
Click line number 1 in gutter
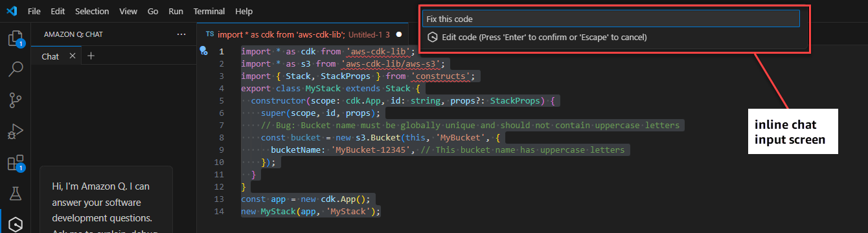coord(222,51)
